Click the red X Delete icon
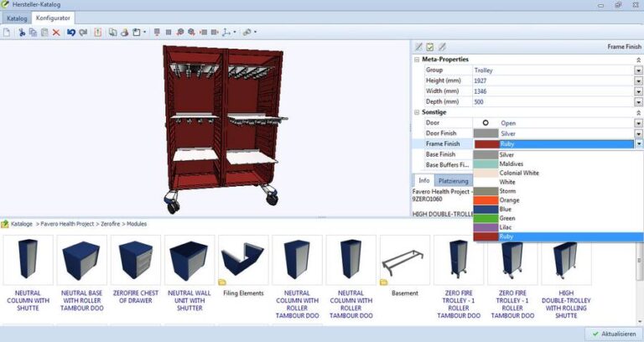This screenshot has width=644, height=342. pos(56,32)
